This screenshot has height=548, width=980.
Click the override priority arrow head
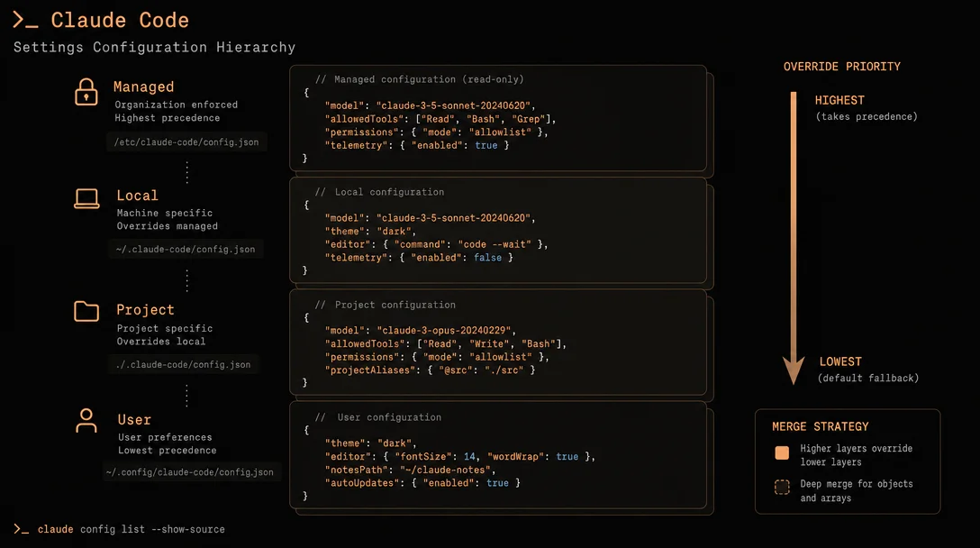794,370
